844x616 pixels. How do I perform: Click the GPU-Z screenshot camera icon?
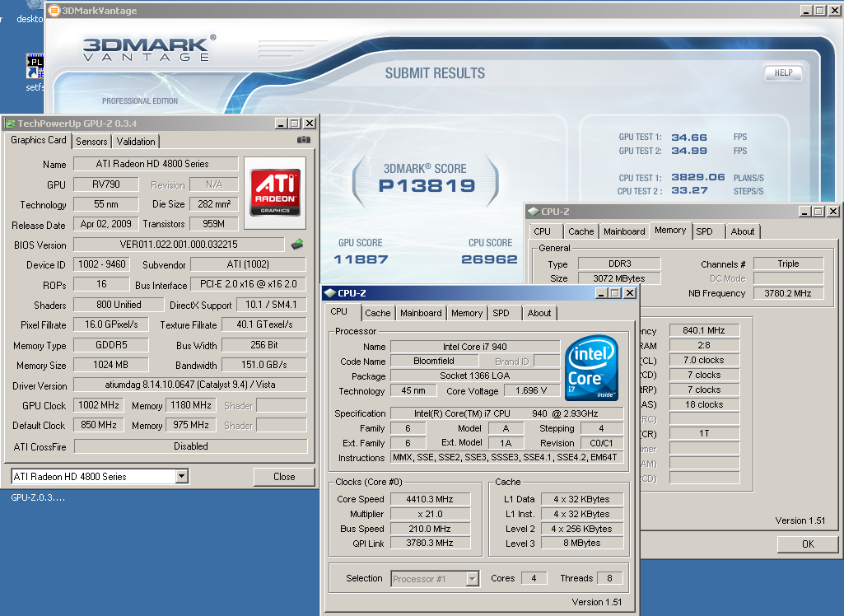(x=304, y=140)
